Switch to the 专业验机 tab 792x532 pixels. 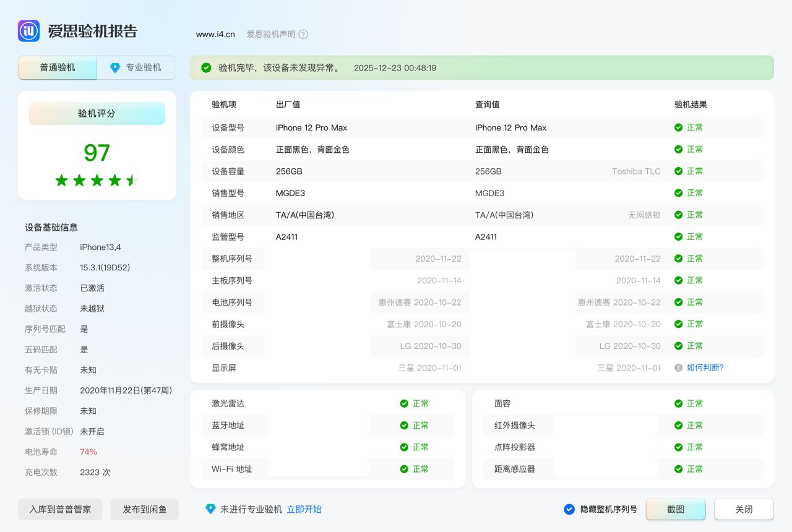pyautogui.click(x=137, y=68)
